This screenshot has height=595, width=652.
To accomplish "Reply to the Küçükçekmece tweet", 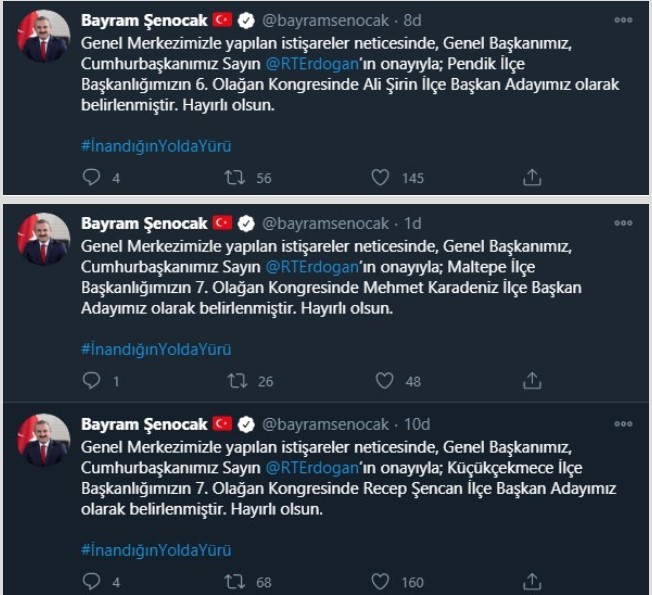I will 91,582.
